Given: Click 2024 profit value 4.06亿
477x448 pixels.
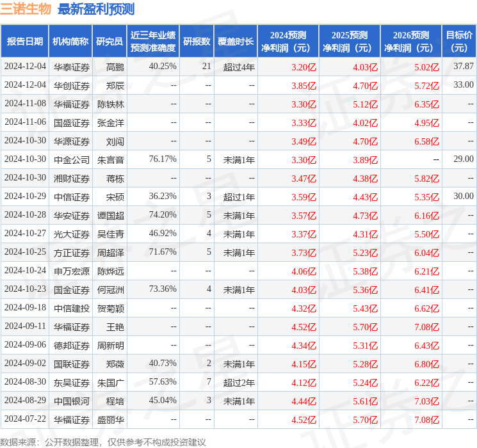Looking at the screenshot, I should 304,271.
